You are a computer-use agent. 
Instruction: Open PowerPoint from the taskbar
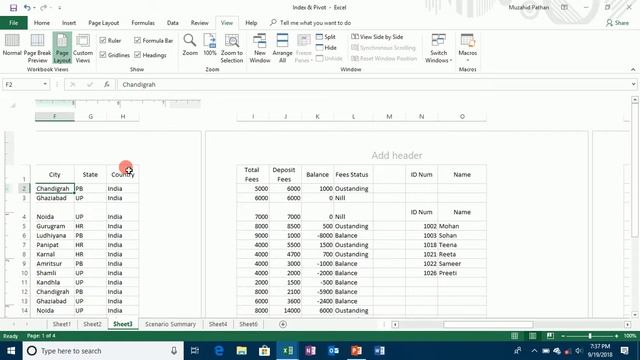tap(356, 351)
